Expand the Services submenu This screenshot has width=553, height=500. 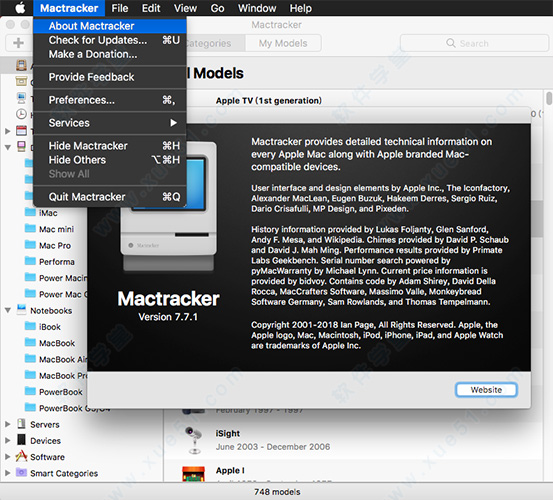tap(110, 123)
